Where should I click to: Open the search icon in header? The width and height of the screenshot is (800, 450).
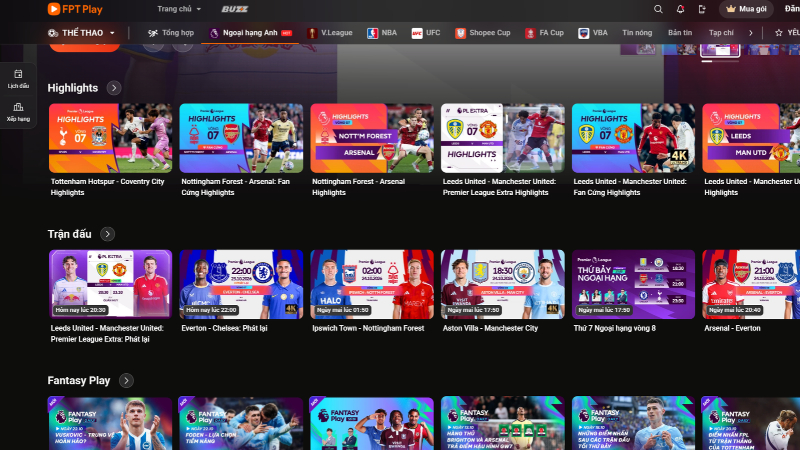pos(658,9)
